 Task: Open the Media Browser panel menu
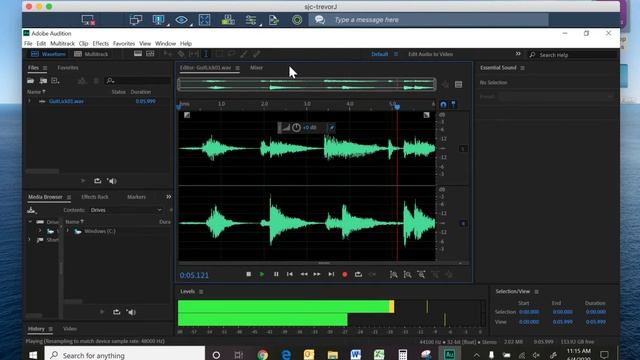(69, 197)
